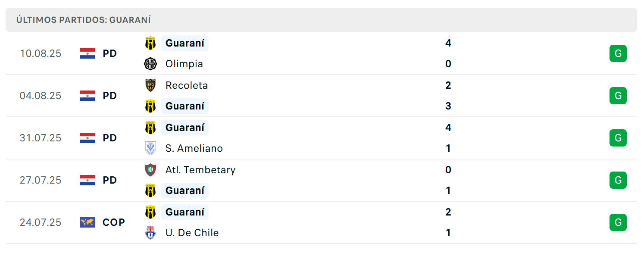
Task: Click the green G result badge for 24.07.25
Action: pos(618,222)
